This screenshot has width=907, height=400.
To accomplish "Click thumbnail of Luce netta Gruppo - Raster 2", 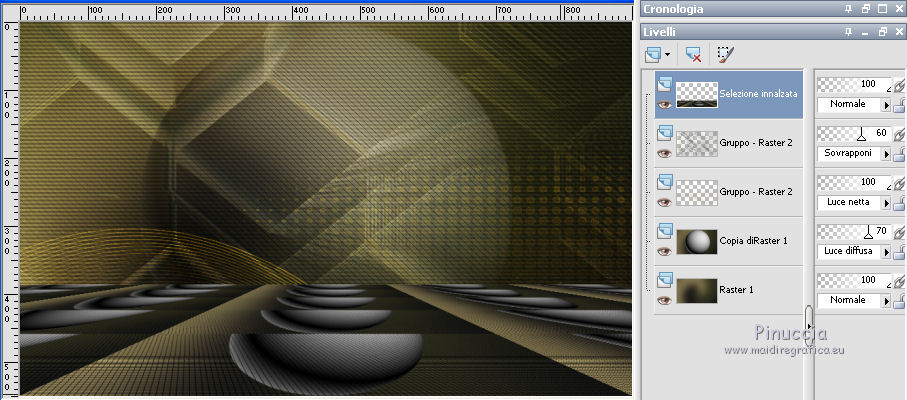I will [697, 192].
